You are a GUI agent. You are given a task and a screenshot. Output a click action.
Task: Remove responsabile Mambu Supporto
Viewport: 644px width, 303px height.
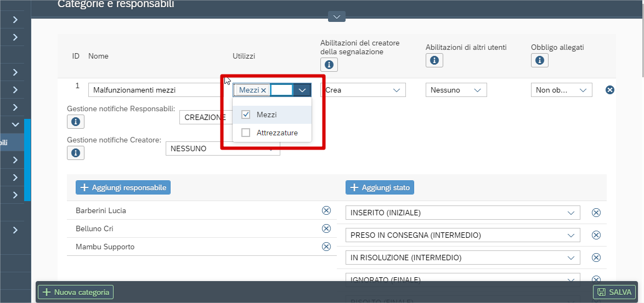(x=326, y=247)
